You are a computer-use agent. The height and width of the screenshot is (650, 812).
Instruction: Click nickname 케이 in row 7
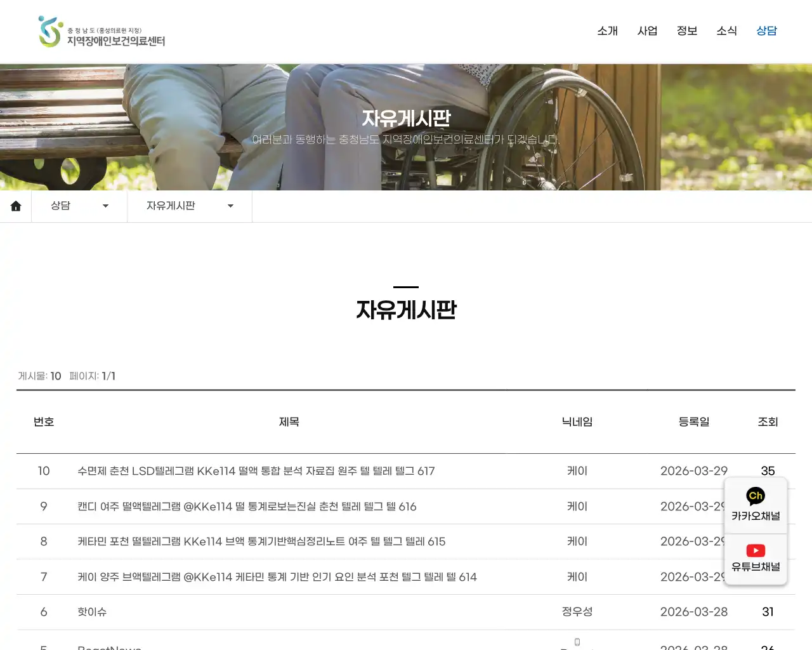click(x=577, y=577)
